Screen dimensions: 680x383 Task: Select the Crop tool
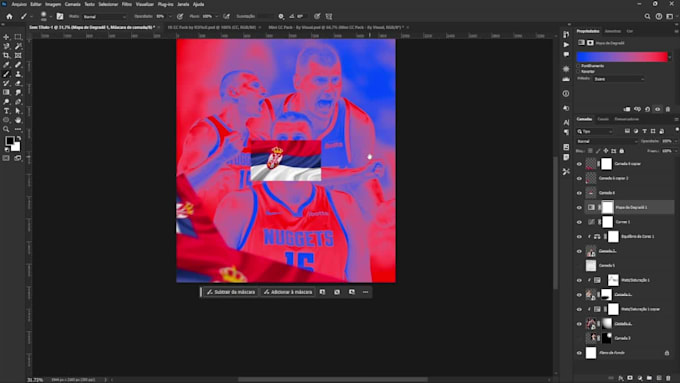(7, 56)
